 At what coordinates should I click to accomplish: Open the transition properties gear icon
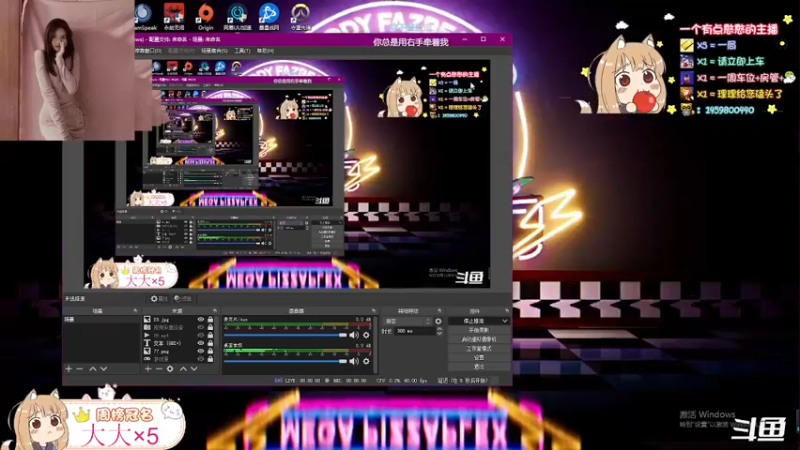(438, 321)
